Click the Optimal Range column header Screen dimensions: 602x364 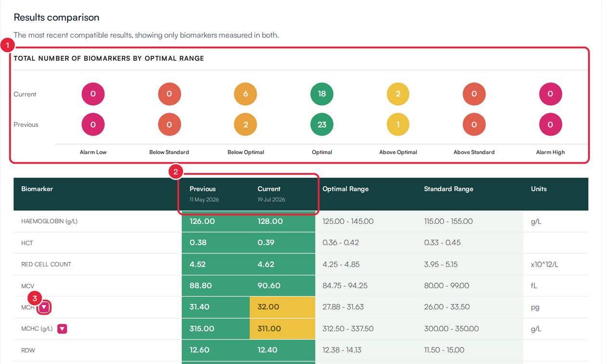(x=345, y=189)
